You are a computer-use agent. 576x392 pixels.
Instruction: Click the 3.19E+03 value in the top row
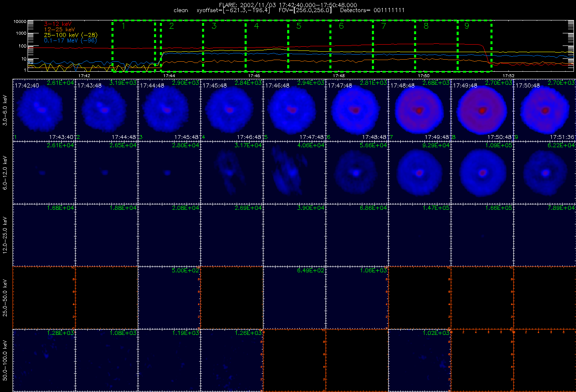click(123, 83)
